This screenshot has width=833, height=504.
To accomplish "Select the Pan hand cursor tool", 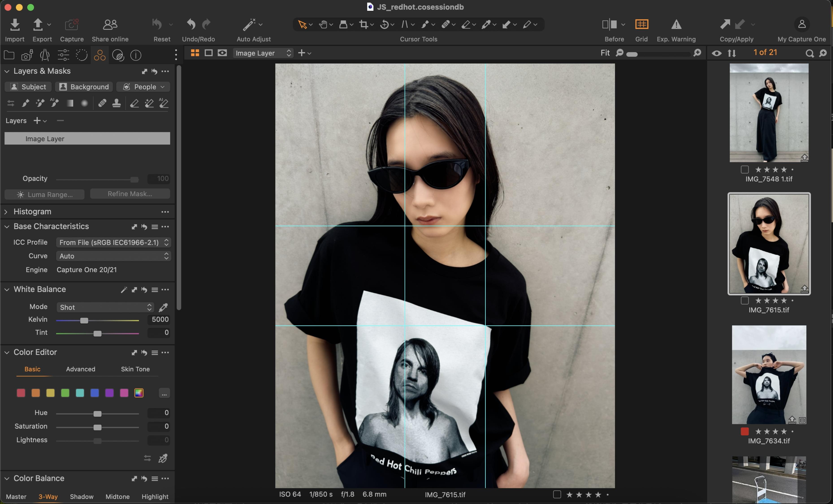I will point(323,25).
